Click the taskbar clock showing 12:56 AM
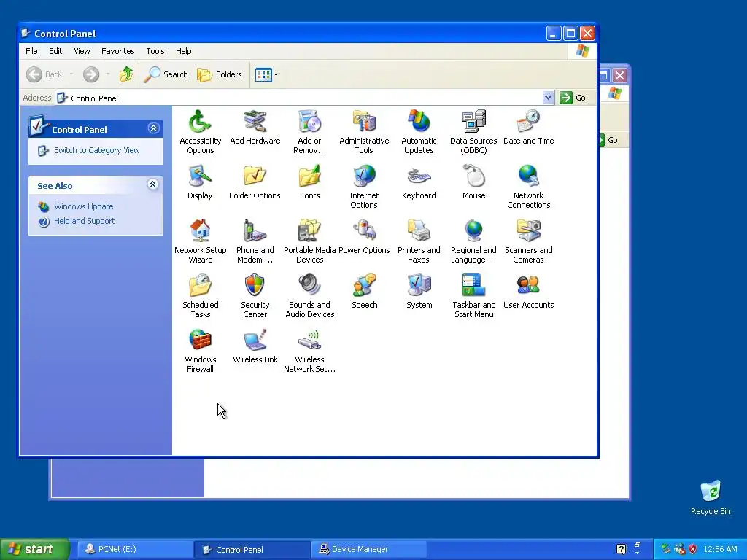This screenshot has height=560, width=747. point(720,549)
